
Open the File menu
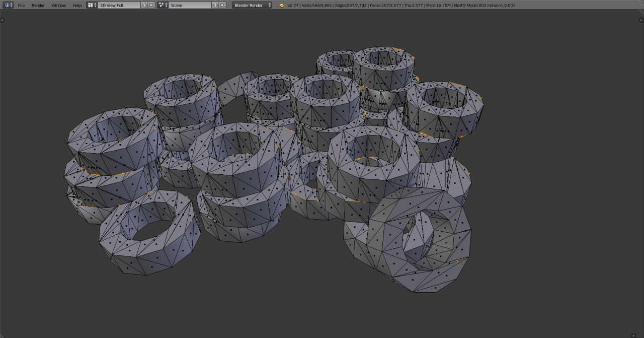click(21, 5)
